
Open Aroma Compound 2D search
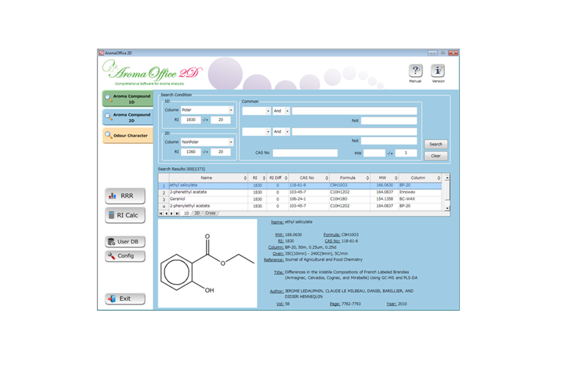tap(127, 117)
